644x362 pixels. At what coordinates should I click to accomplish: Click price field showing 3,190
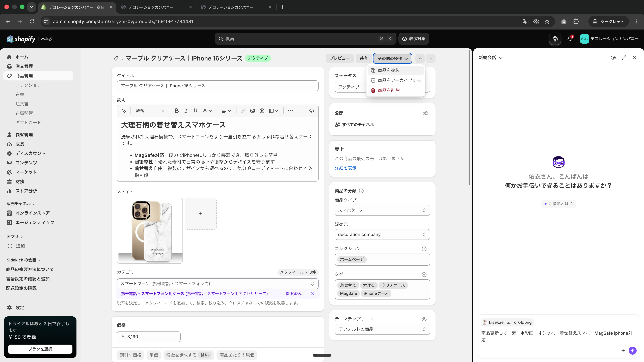pyautogui.click(x=148, y=337)
